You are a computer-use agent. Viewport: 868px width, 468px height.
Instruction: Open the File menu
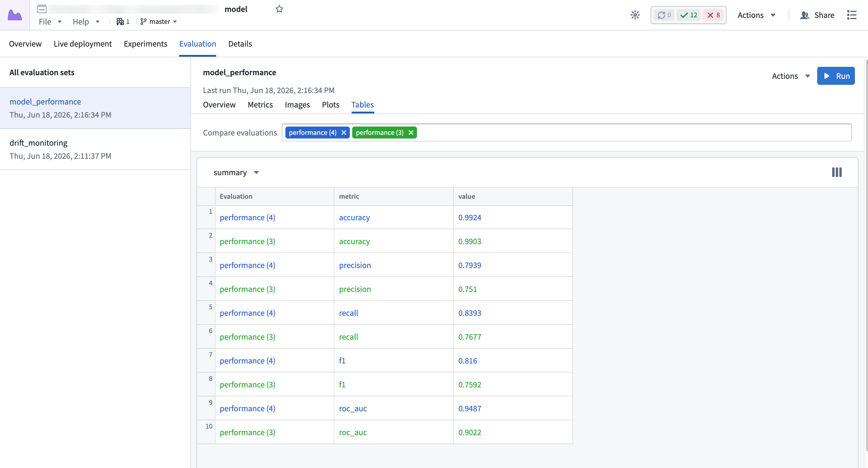(50, 21)
